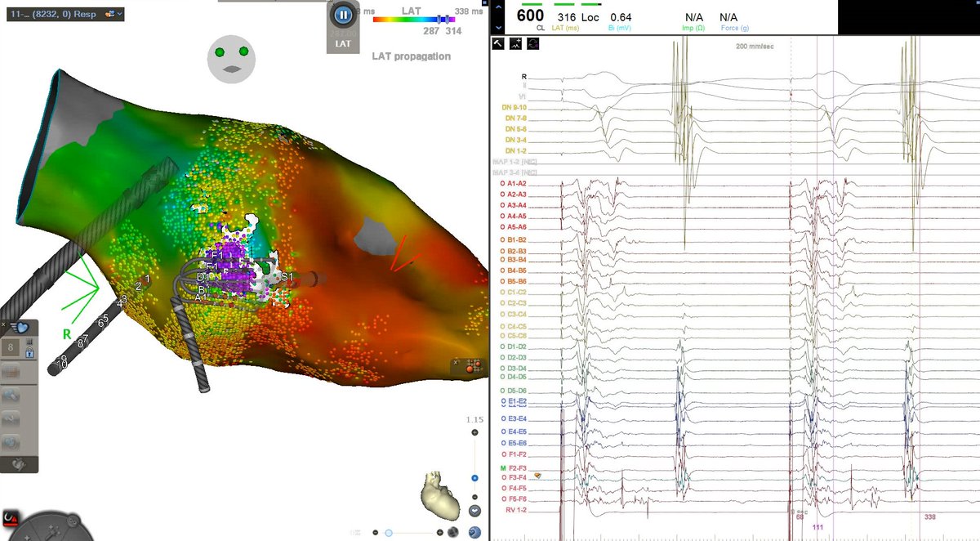The image size is (980, 541).
Task: Click the blue swirl button at bottom right of map
Action: click(476, 532)
